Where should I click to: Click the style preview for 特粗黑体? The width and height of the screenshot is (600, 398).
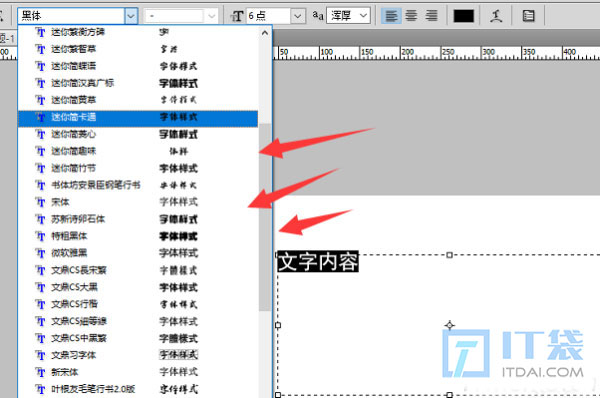pyautogui.click(x=179, y=236)
